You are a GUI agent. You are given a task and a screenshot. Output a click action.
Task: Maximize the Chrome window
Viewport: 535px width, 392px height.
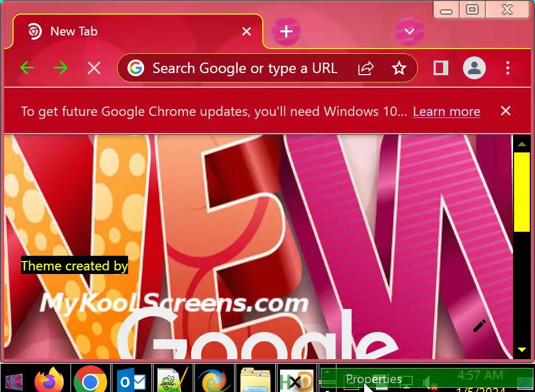472,9
